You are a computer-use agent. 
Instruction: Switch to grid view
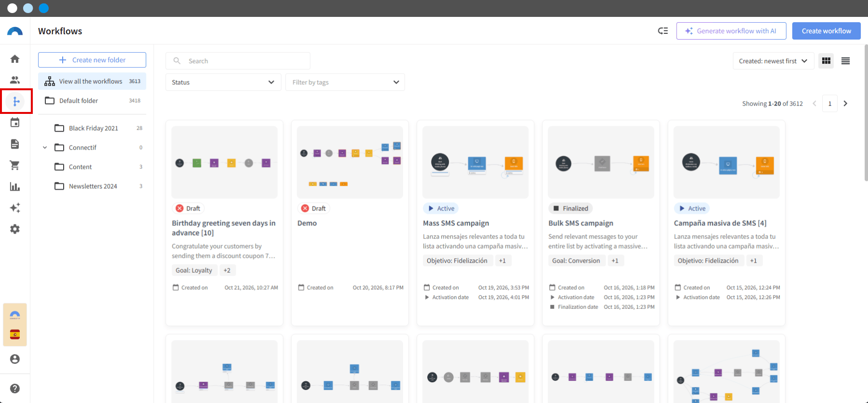826,61
